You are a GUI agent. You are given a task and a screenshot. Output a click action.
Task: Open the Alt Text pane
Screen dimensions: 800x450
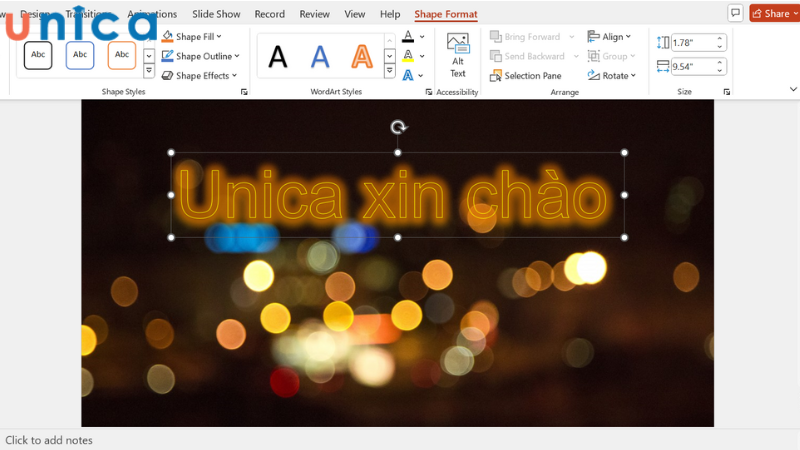pos(458,55)
